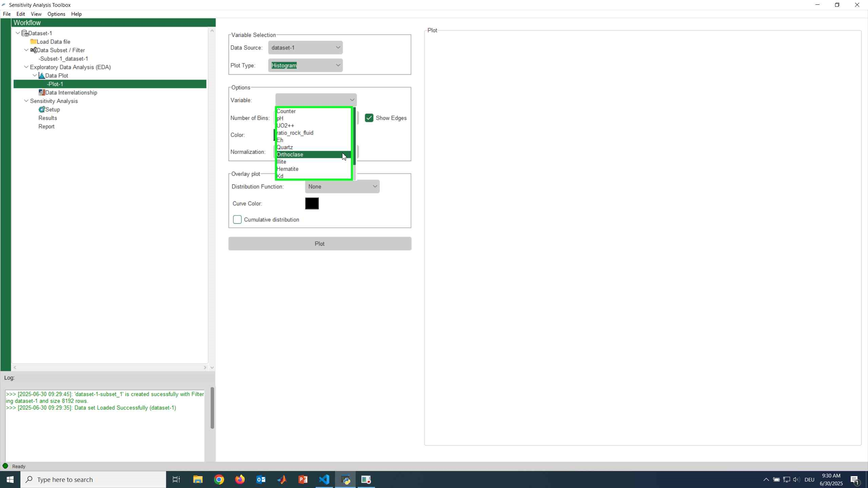Viewport: 868px width, 488px height.
Task: Choose Eh from variable list
Action: click(314, 140)
